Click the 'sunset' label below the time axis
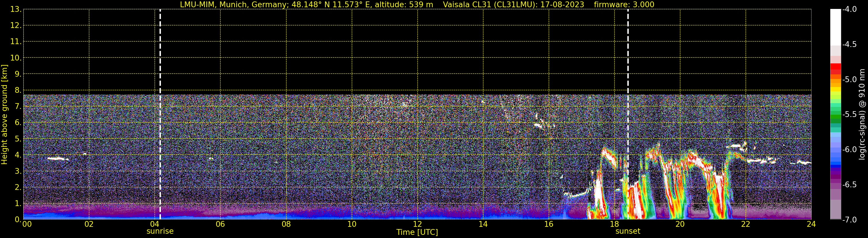This screenshot has height=238, width=868. [628, 231]
